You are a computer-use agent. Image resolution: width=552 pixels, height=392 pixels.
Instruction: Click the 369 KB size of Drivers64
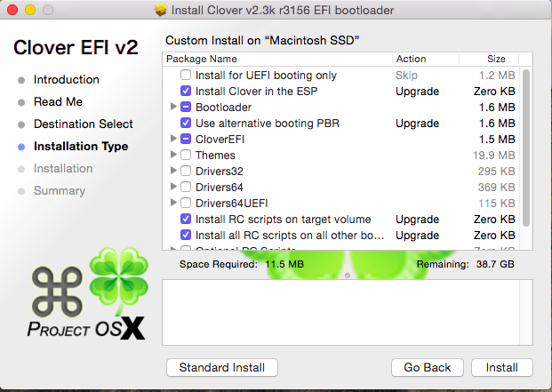(x=496, y=188)
